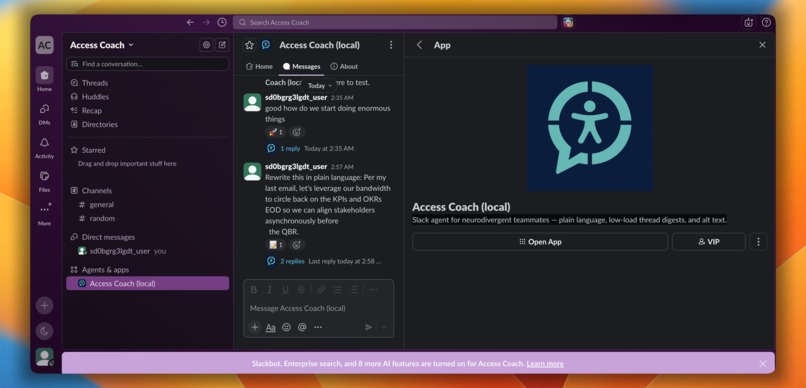806x388 pixels.
Task: Go to Home in the left rail
Action: tap(44, 79)
